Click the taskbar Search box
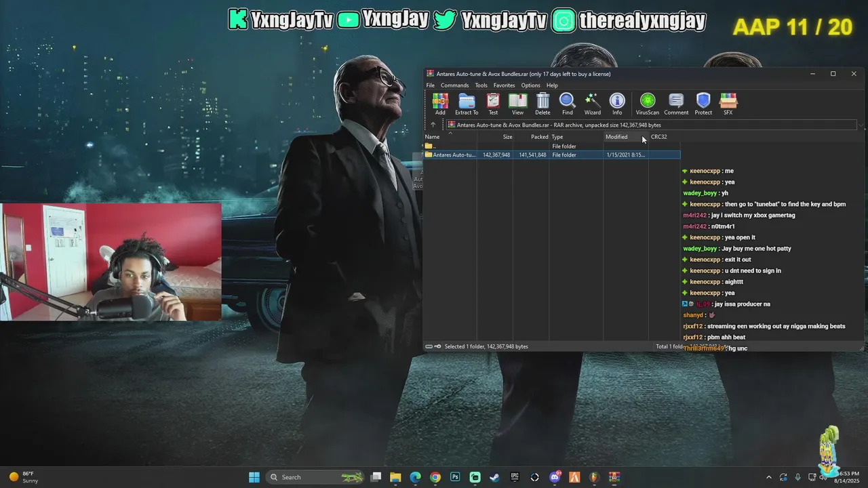 [316, 477]
